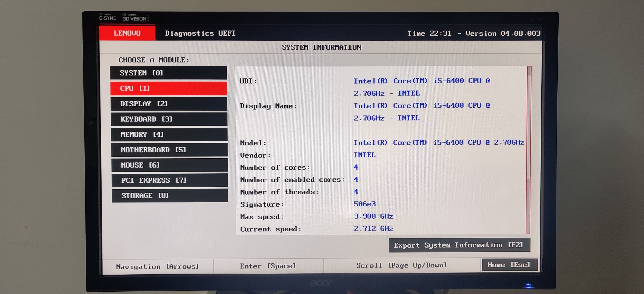Click the red LENOVO logo
This screenshot has width=644, height=294.
point(127,33)
